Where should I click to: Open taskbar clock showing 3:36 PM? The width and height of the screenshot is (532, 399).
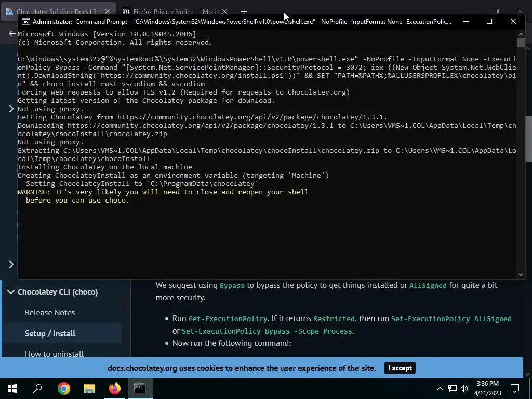(487, 389)
